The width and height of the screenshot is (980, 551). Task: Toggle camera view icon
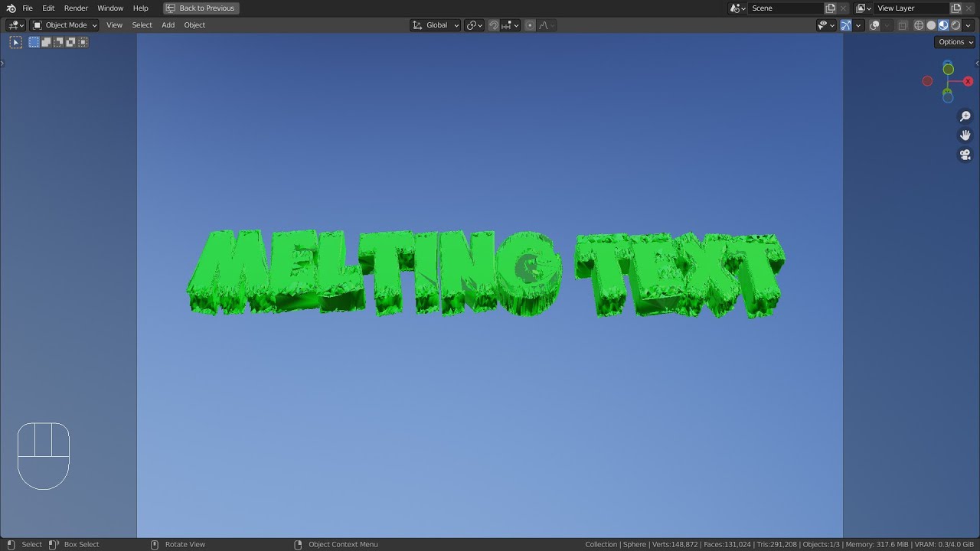[965, 155]
